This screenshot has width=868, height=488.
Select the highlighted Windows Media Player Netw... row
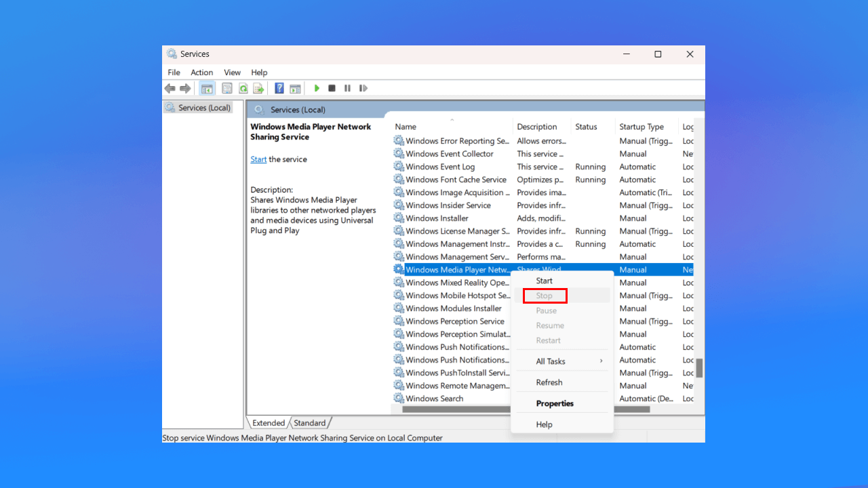544,270
